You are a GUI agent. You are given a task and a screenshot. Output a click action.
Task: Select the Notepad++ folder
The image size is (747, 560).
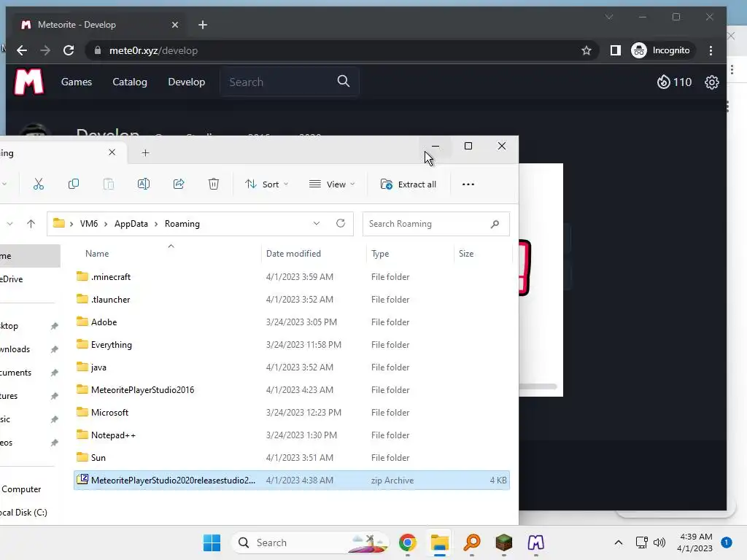[x=292, y=435]
